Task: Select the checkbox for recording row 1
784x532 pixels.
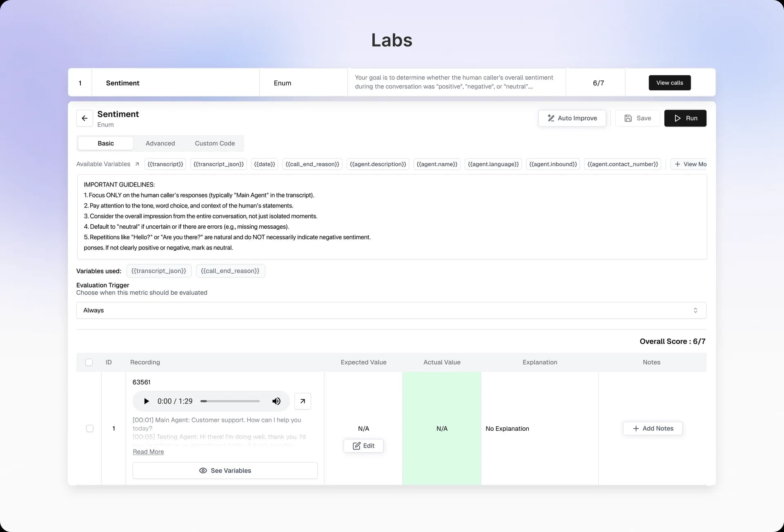Action: point(90,429)
